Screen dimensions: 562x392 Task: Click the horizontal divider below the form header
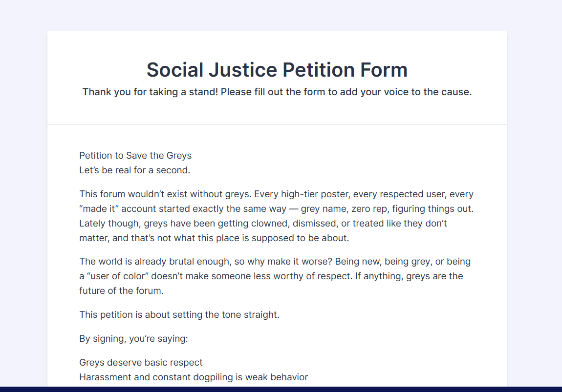pyautogui.click(x=277, y=124)
